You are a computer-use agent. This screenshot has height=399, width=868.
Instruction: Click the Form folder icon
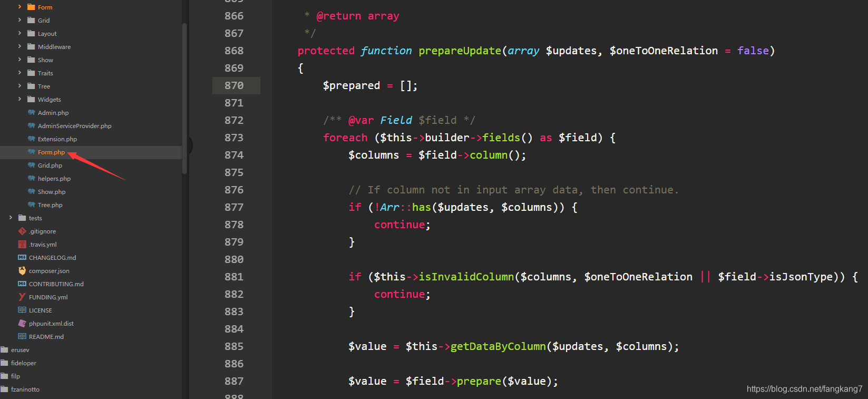[31, 7]
